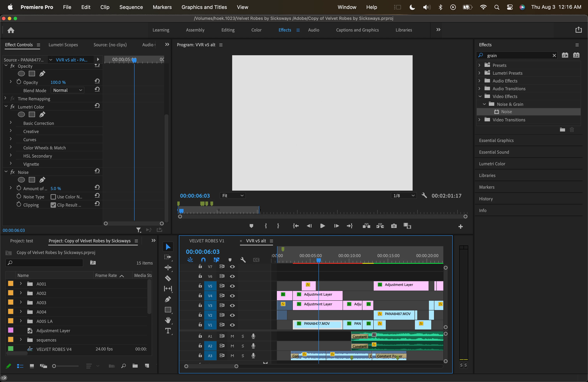Activate the Type tool
This screenshot has width=588, height=382.
[x=168, y=331]
